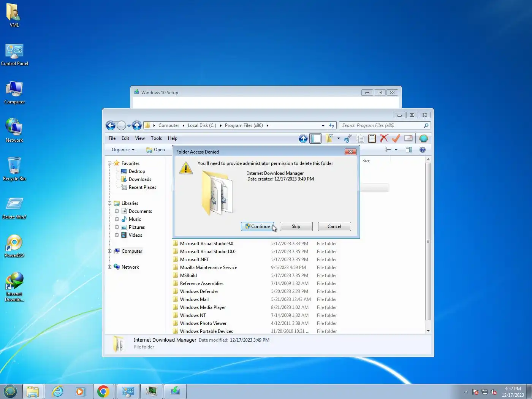The image size is (532, 399).
Task: Click the folder options toolbar icon
Action: 329,138
